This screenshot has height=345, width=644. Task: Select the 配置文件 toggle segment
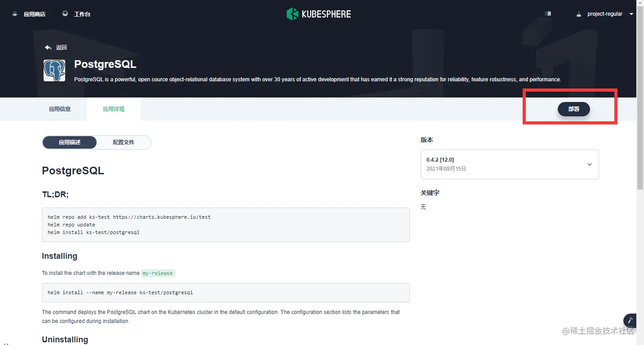[124, 142]
